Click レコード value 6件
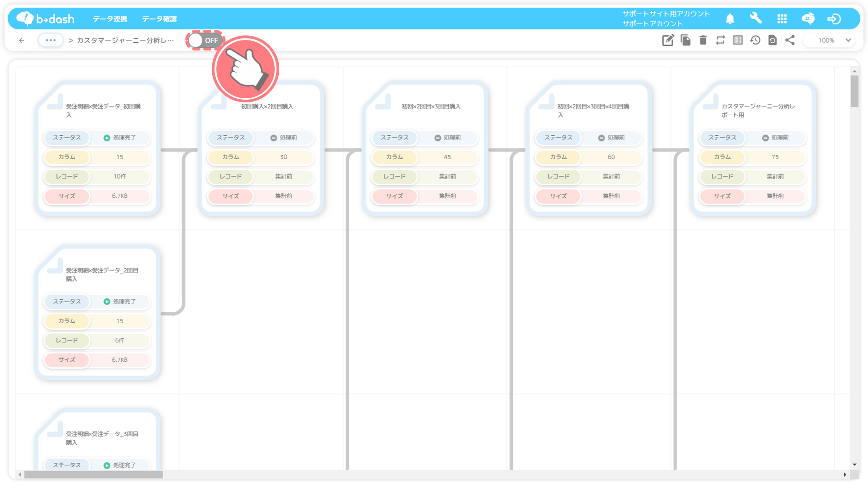 (x=120, y=340)
